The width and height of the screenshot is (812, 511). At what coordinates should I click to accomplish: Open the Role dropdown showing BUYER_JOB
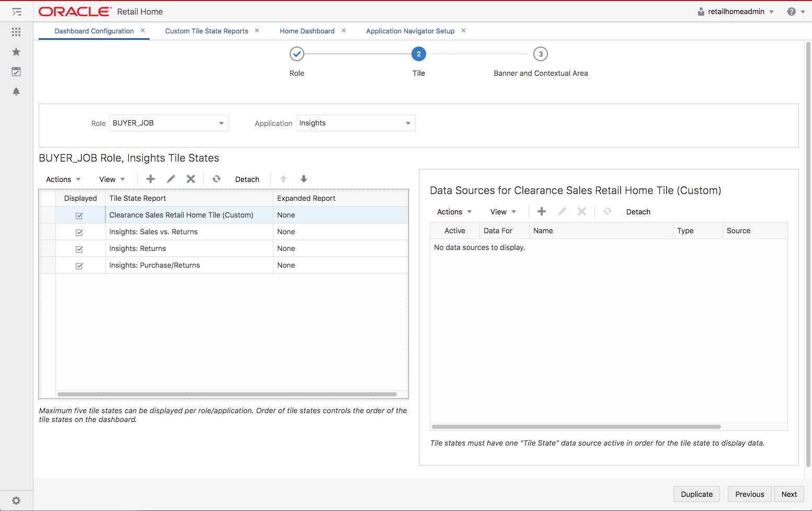click(169, 123)
